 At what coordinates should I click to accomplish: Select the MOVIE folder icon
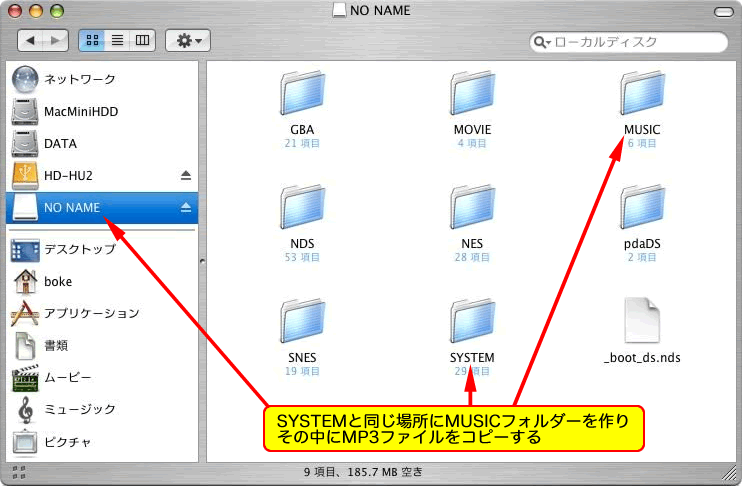pyautogui.click(x=472, y=93)
